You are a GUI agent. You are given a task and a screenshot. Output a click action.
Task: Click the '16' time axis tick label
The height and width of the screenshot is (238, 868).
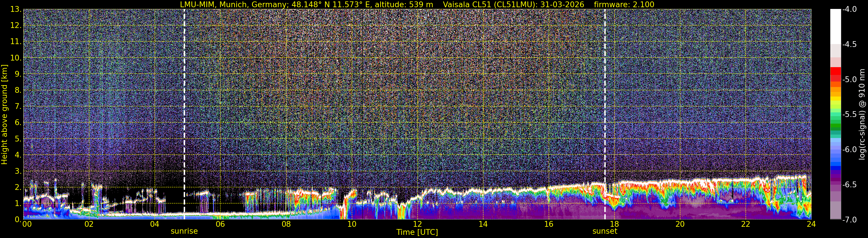[548, 224]
